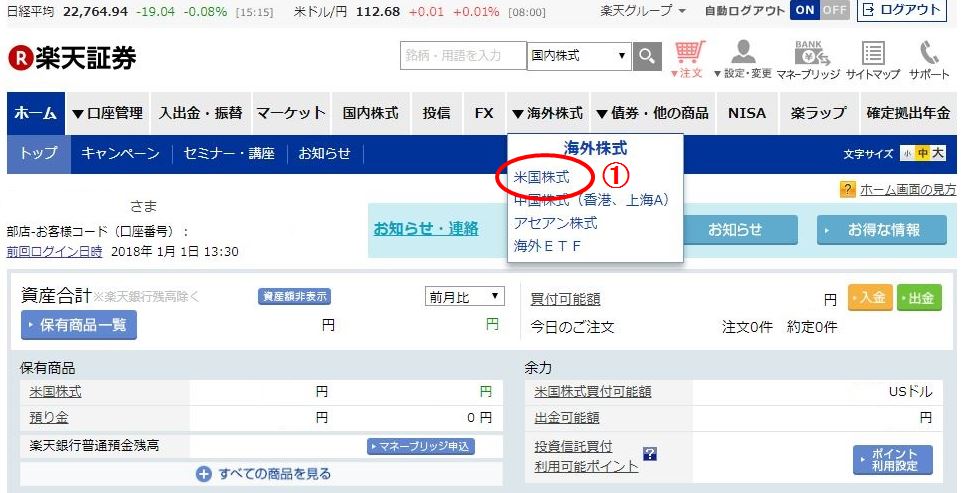Open the マネーブリッジ bank icon
The height and width of the screenshot is (493, 961).
point(807,59)
